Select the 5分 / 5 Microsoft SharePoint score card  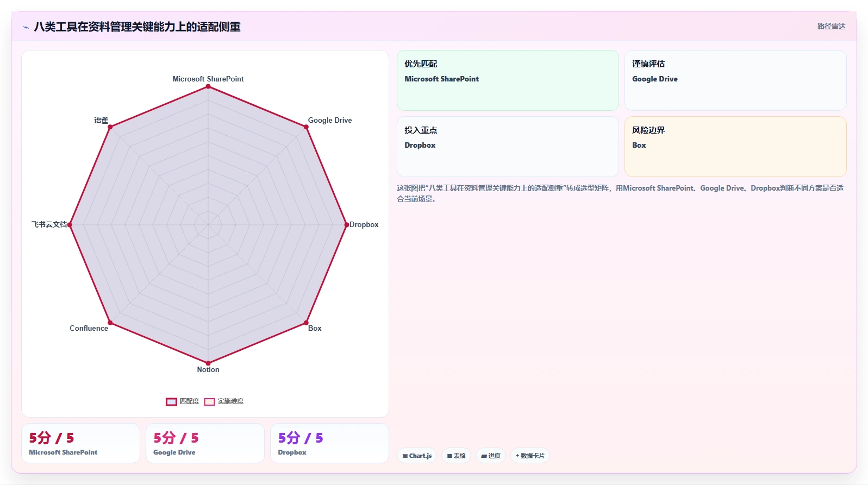(80, 443)
